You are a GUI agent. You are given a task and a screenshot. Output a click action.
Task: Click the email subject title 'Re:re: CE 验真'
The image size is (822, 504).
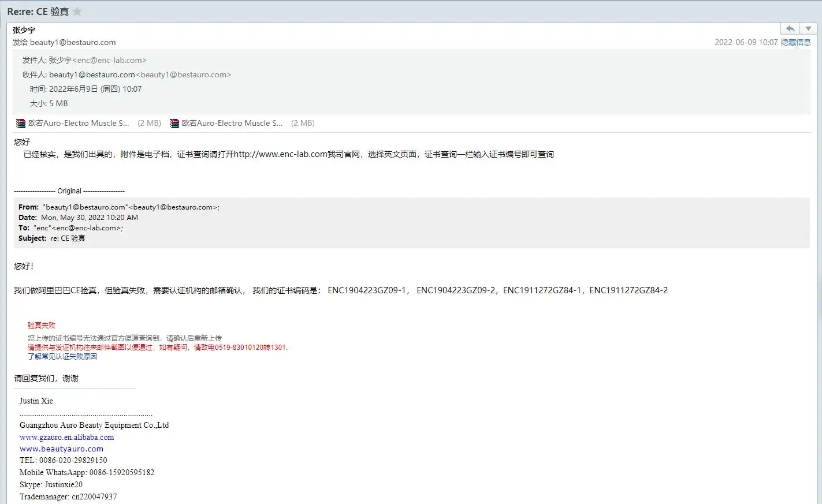tap(38, 12)
